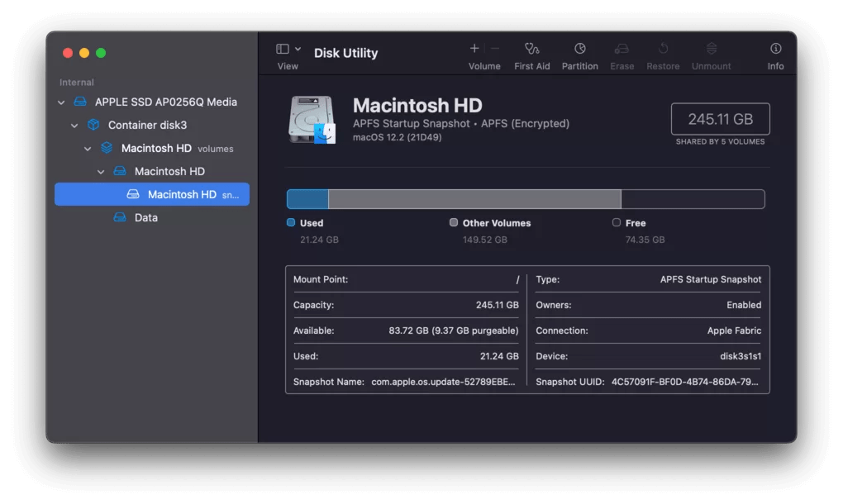Click the 21.24 GB legend value
This screenshot has height=504, width=843.
[319, 240]
